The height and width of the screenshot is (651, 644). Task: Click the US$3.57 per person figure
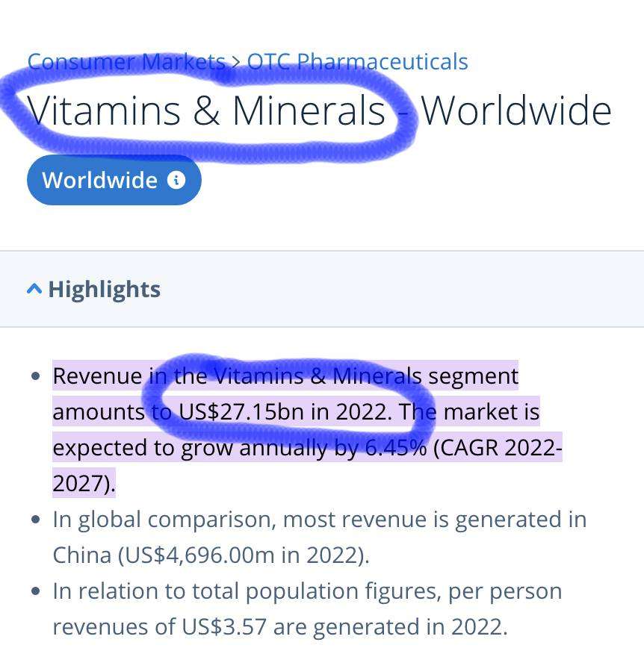(223, 626)
